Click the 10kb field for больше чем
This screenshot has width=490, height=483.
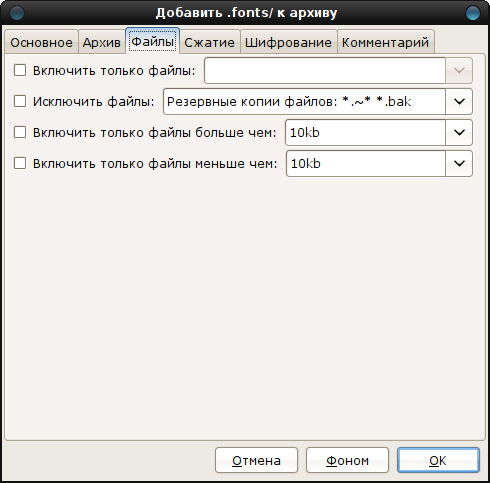[x=366, y=132]
